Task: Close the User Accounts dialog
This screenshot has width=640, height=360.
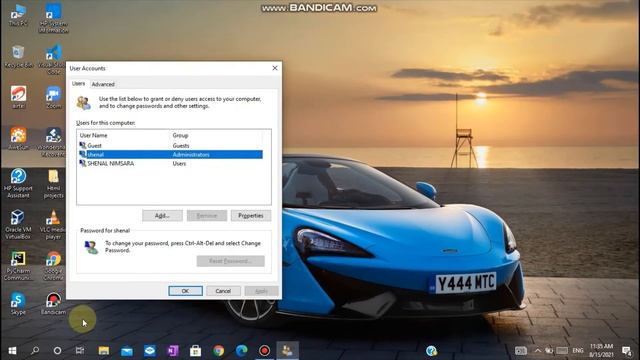Action: [x=275, y=68]
